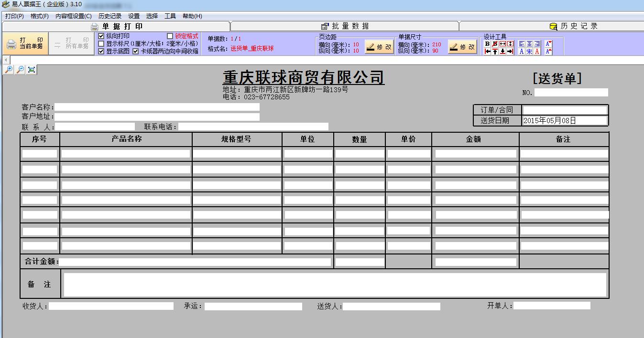Viewport: 644px width, 338px height.
Task: Click the move-up arrow design tool
Action: coord(495,52)
